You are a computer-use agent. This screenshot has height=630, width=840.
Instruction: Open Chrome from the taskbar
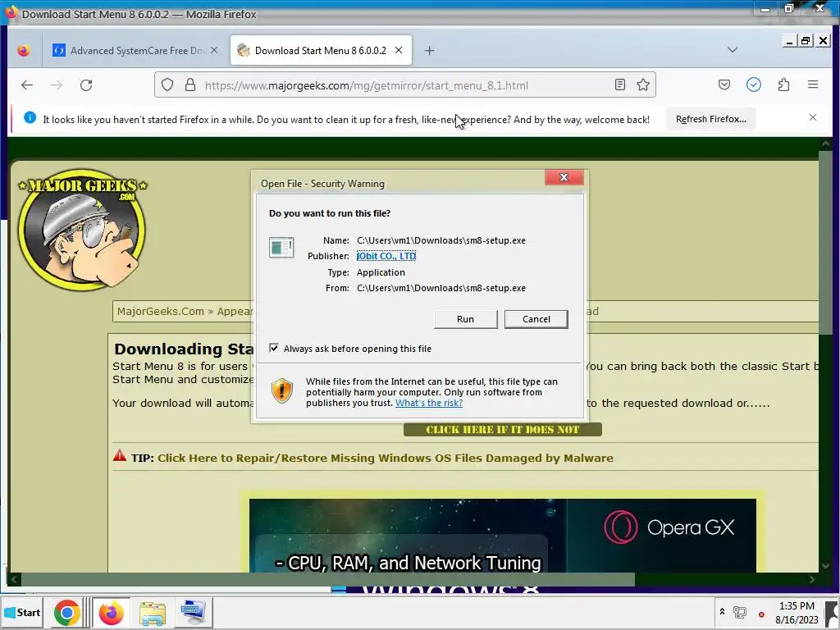coord(67,612)
